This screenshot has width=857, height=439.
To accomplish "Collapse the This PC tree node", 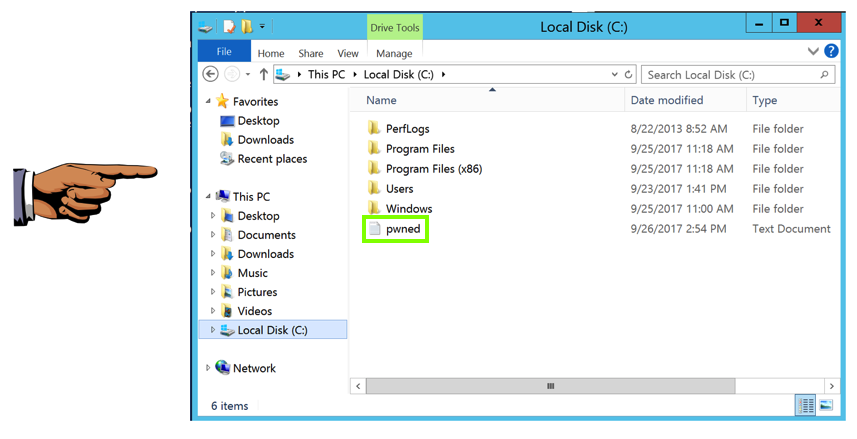I will [x=208, y=196].
